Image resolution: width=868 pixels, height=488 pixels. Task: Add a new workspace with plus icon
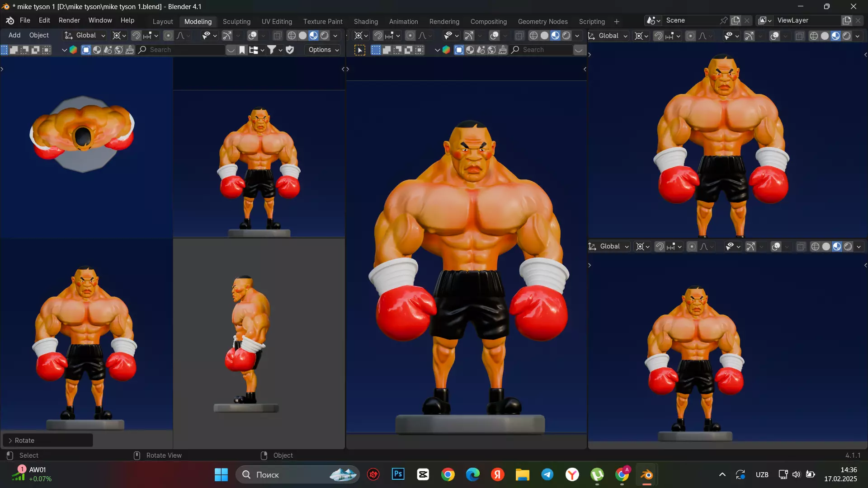617,21
